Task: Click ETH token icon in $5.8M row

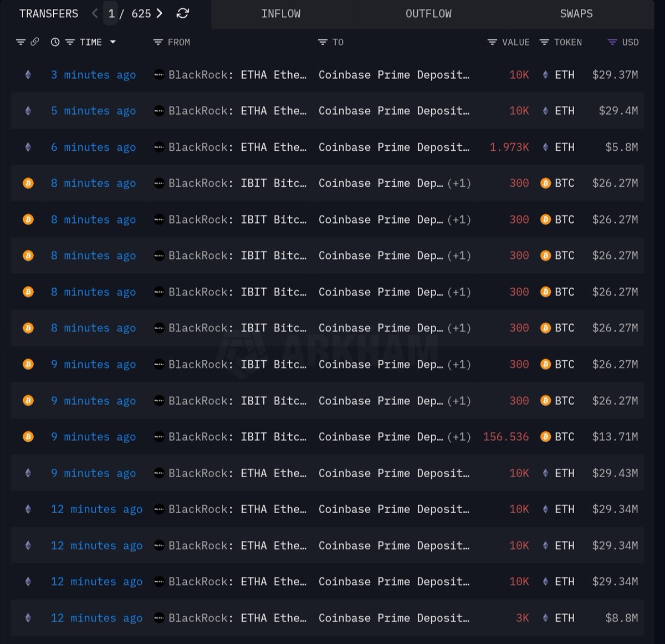Action: tap(545, 147)
